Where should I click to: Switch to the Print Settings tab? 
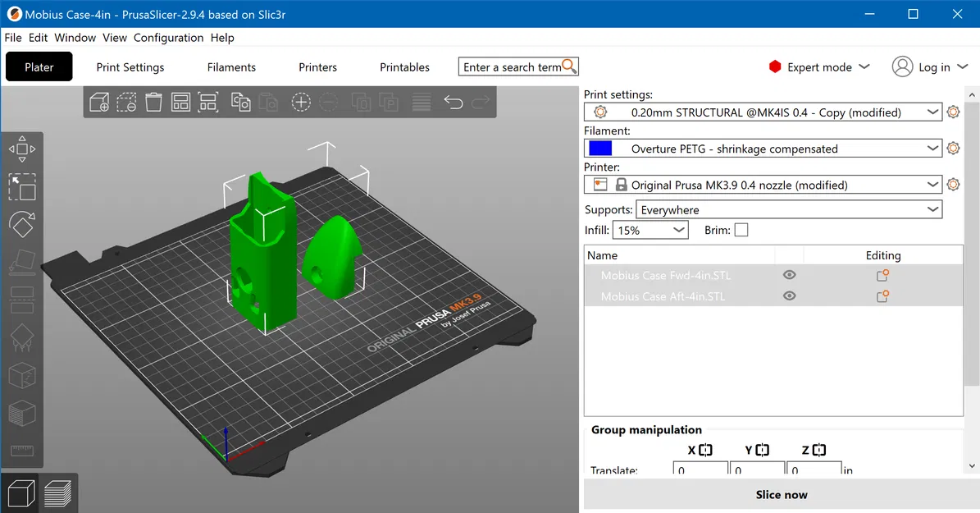coord(130,67)
